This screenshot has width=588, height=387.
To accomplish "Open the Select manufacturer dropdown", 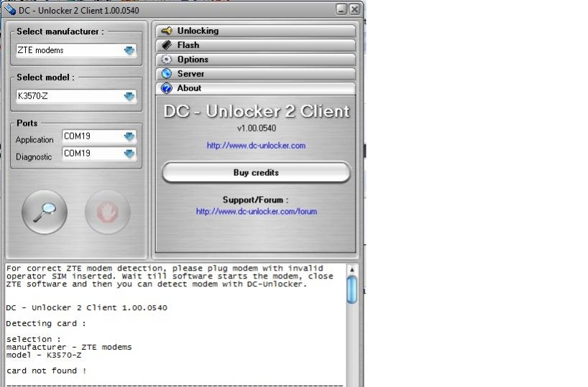I will 129,51.
